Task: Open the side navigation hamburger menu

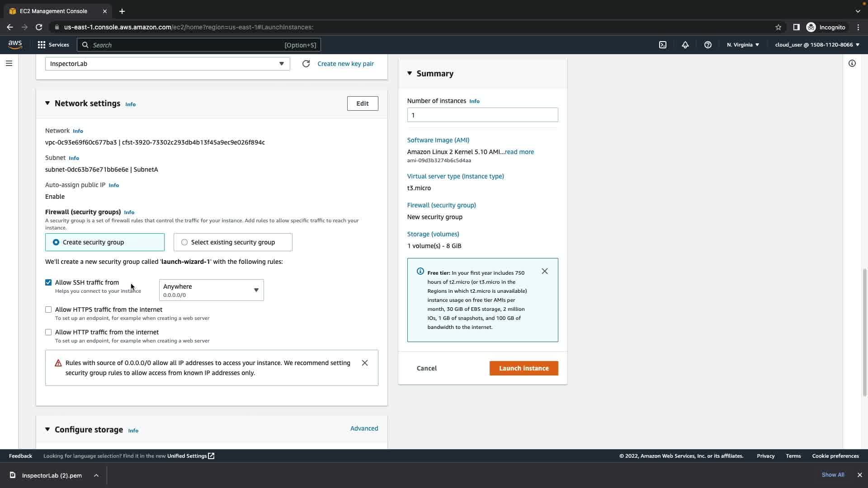Action: coord(9,63)
